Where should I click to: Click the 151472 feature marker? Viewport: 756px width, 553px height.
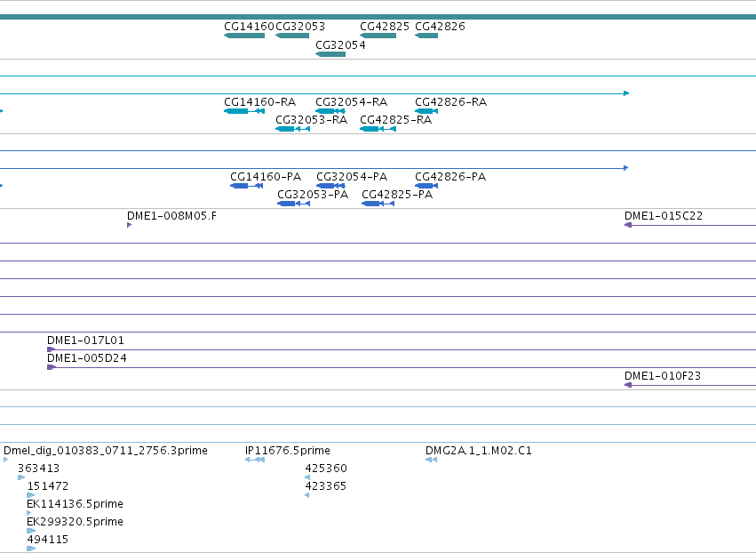[31, 495]
